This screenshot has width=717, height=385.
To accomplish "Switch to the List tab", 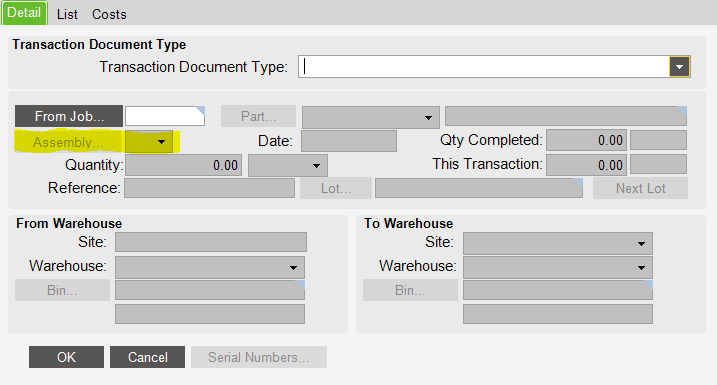I will 67,14.
